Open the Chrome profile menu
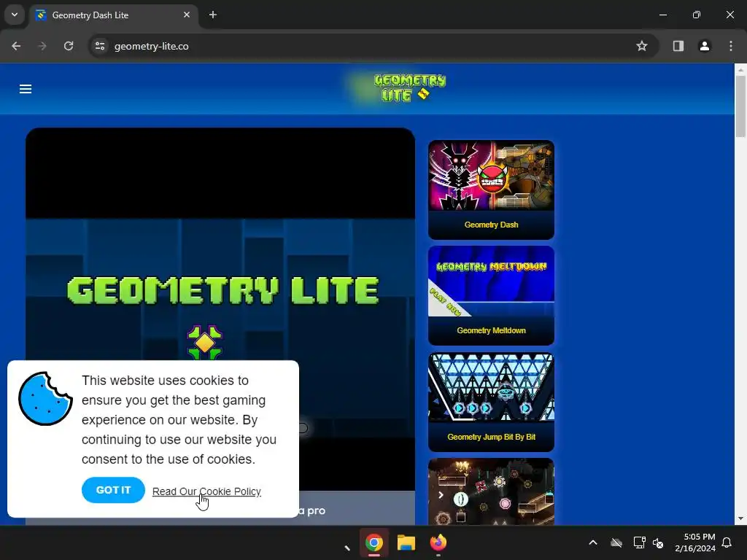 coord(704,46)
